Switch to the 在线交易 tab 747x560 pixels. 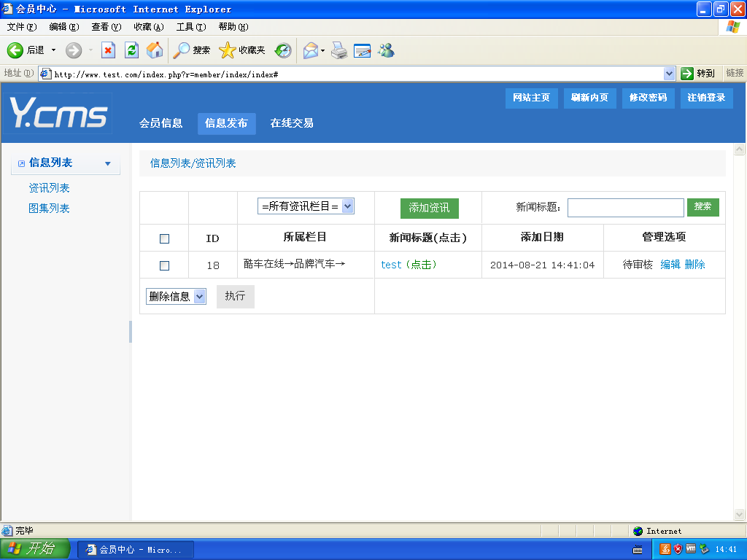pos(292,123)
